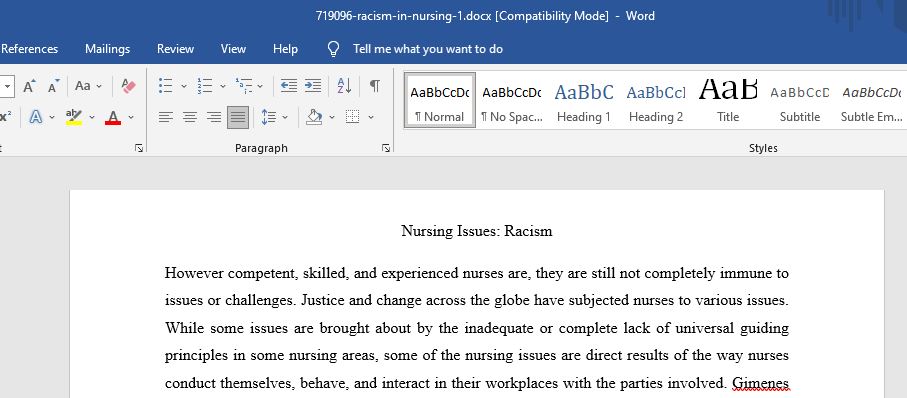Apply the Normal style

(x=440, y=100)
